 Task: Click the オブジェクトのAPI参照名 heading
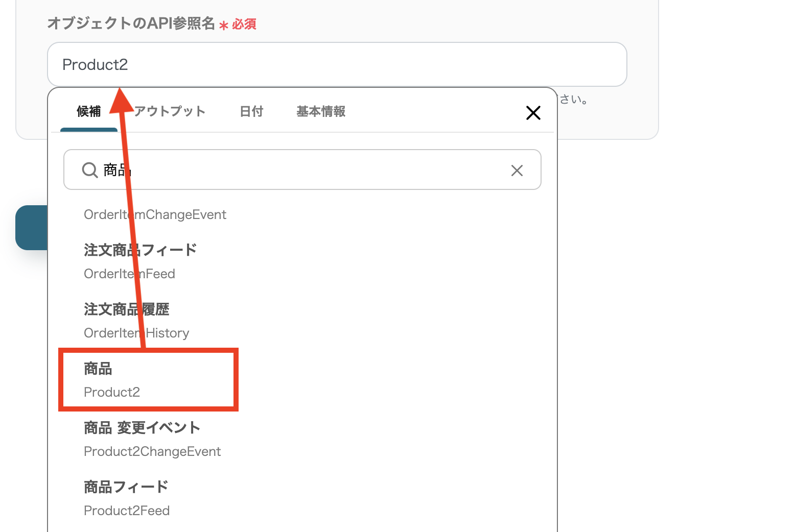pyautogui.click(x=132, y=23)
